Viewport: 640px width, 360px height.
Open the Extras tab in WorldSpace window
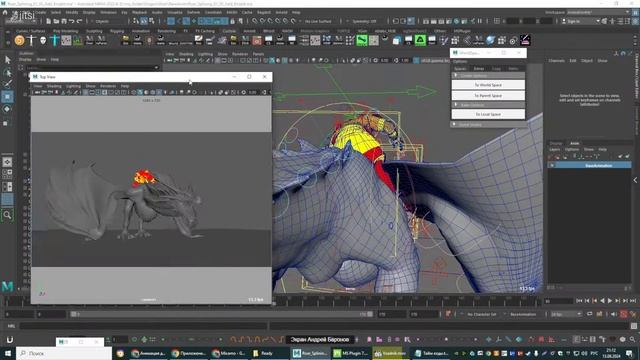(x=479, y=69)
